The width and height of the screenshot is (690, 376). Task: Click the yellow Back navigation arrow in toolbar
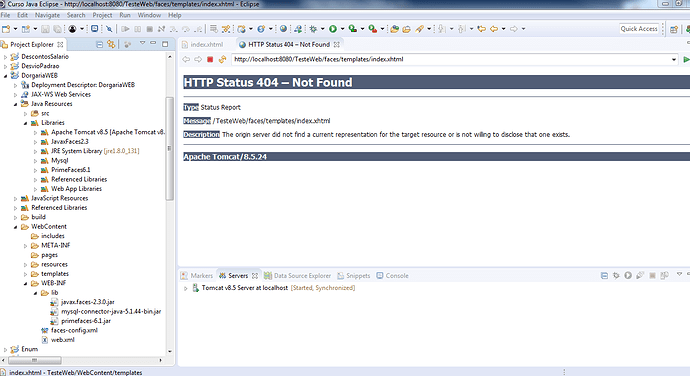tap(494, 29)
